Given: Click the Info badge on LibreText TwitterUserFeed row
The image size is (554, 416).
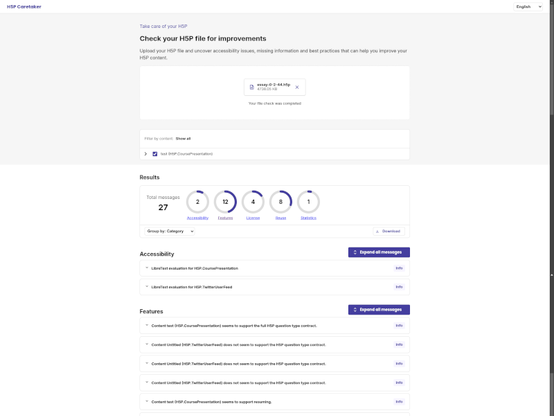Looking at the screenshot, I should (x=399, y=287).
